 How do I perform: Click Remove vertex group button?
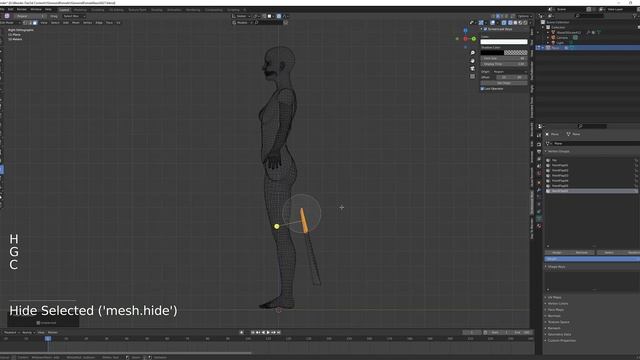(582, 253)
